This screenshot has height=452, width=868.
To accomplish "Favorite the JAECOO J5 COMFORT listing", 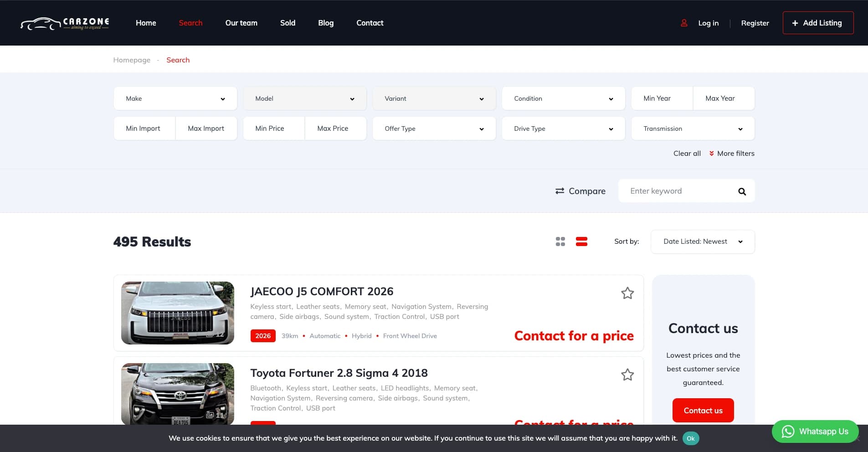I will pyautogui.click(x=627, y=293).
